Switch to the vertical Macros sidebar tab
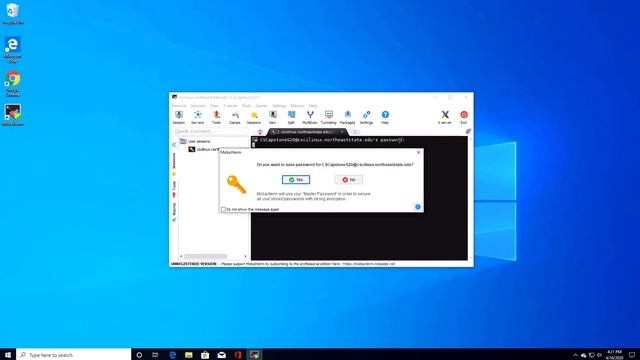This screenshot has width=640, height=360. click(x=174, y=211)
